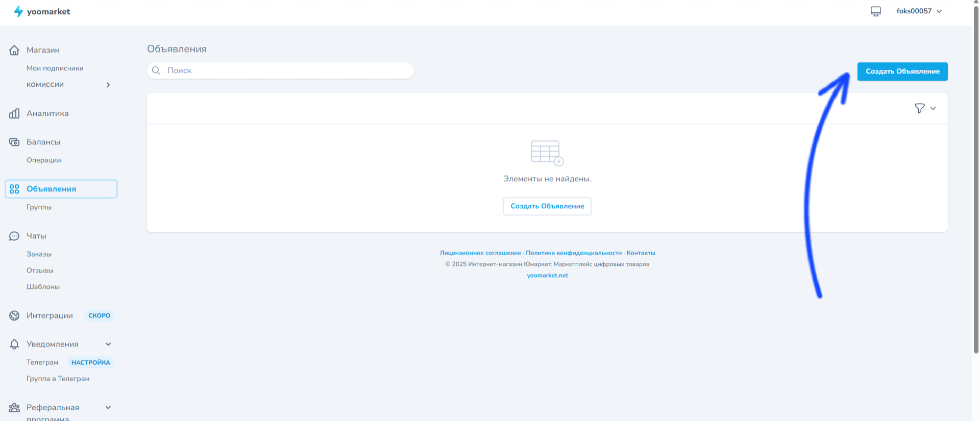Click the filter funnel icon
The height and width of the screenshot is (421, 980).
(919, 108)
